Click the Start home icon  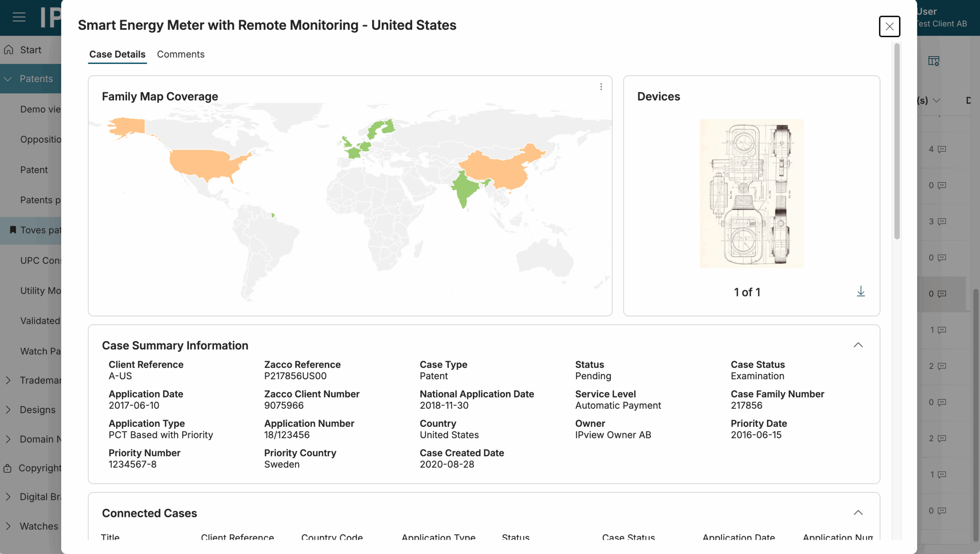(9, 50)
